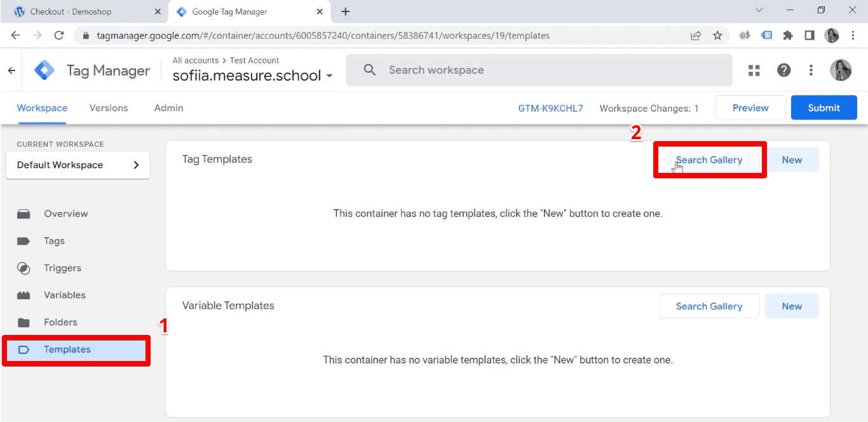Click the help question mark icon
Image resolution: width=868 pixels, height=422 pixels.
click(783, 70)
